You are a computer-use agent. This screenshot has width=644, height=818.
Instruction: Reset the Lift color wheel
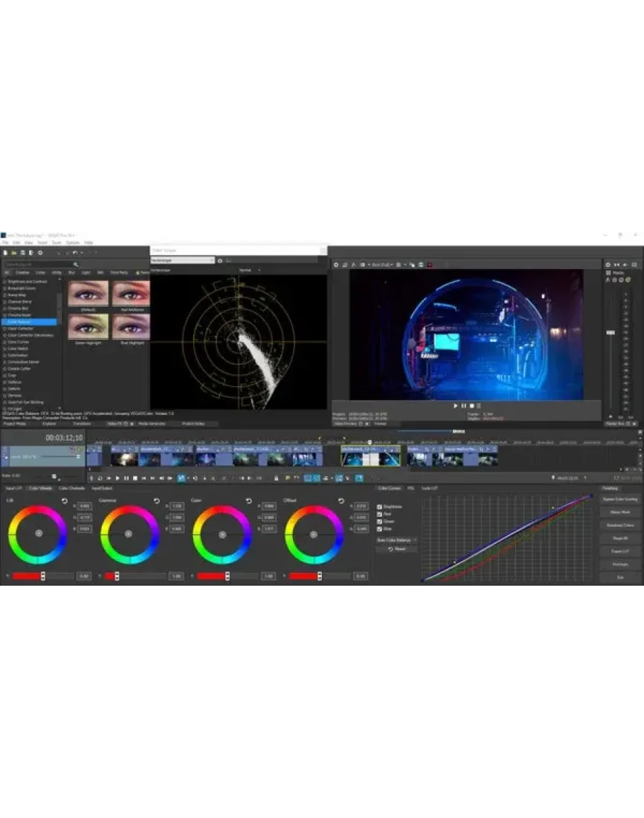(64, 501)
